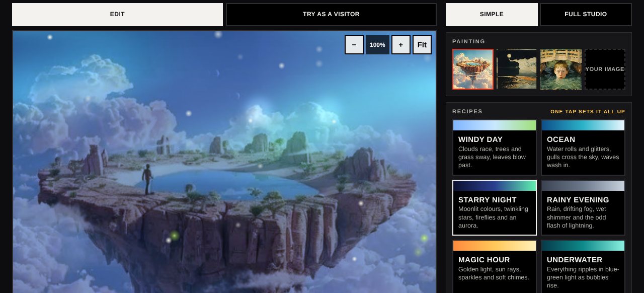
Task: Open the TRY AS A VISITOR tab
Action: [x=331, y=15]
